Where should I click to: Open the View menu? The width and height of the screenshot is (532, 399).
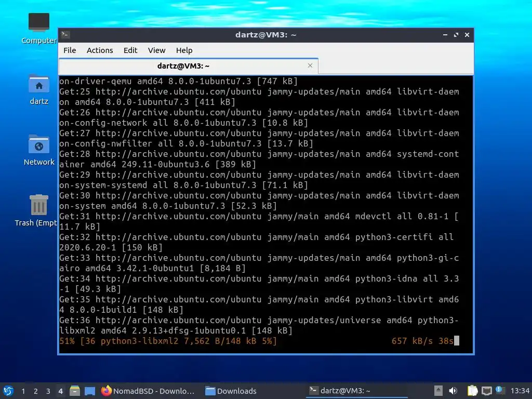pos(156,50)
